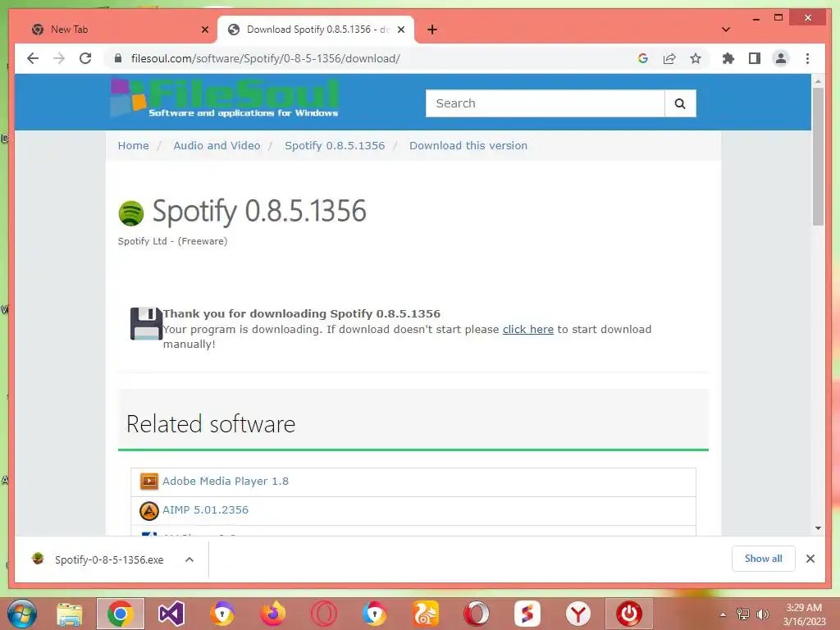
Task: Click the Spotify green logo icon
Action: (x=130, y=213)
